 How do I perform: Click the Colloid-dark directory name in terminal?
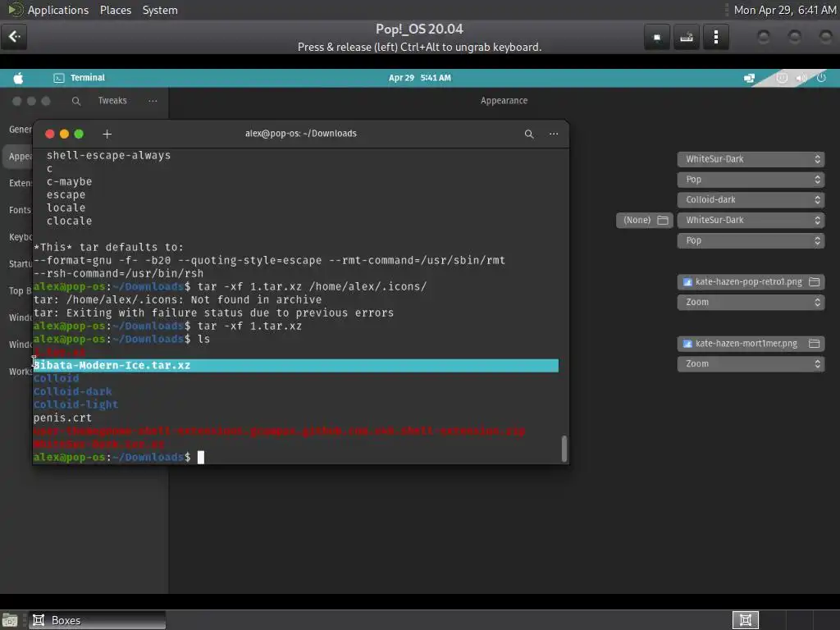pos(72,391)
